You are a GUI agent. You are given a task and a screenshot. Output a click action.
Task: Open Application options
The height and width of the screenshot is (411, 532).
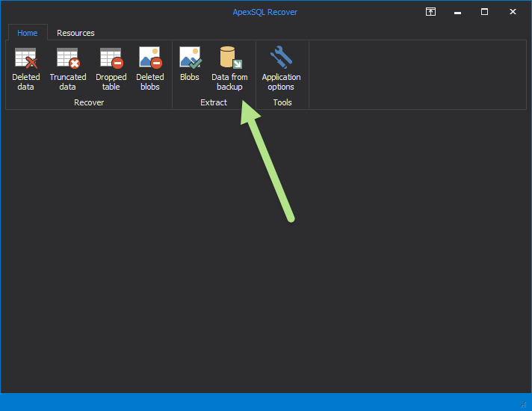pyautogui.click(x=281, y=69)
